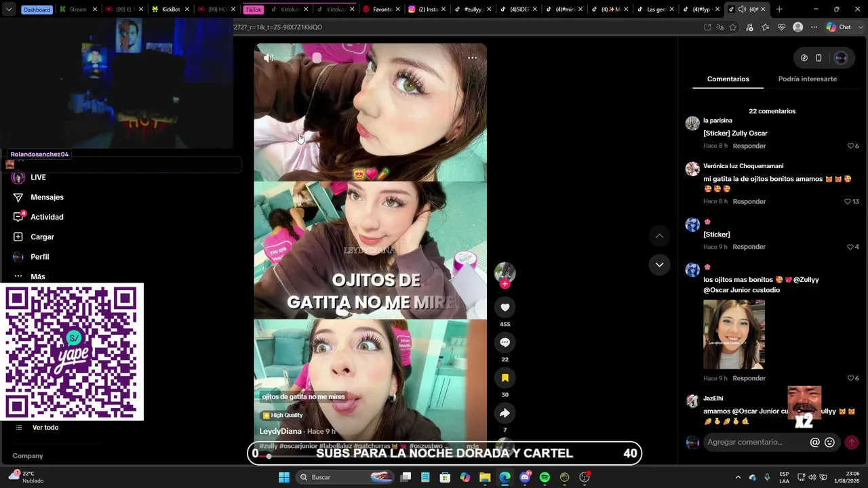Open TikTok coins icon in the top-right pill
Viewport: 868px width, 488px height.
coord(804,58)
